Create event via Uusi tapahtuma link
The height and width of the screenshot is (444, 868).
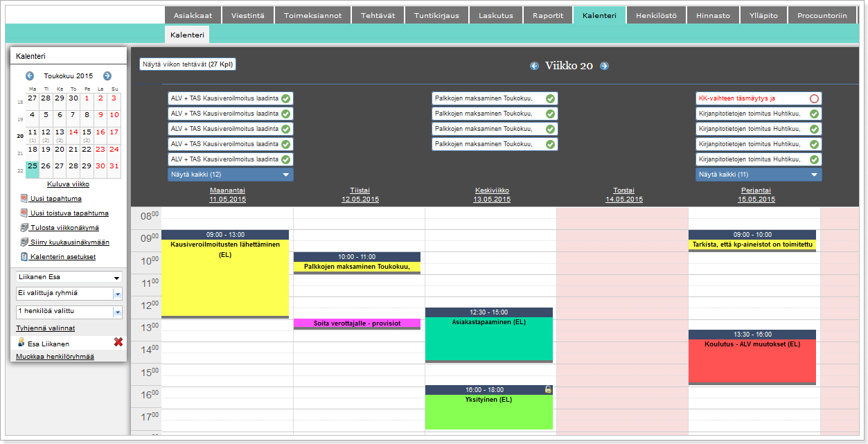coord(55,199)
